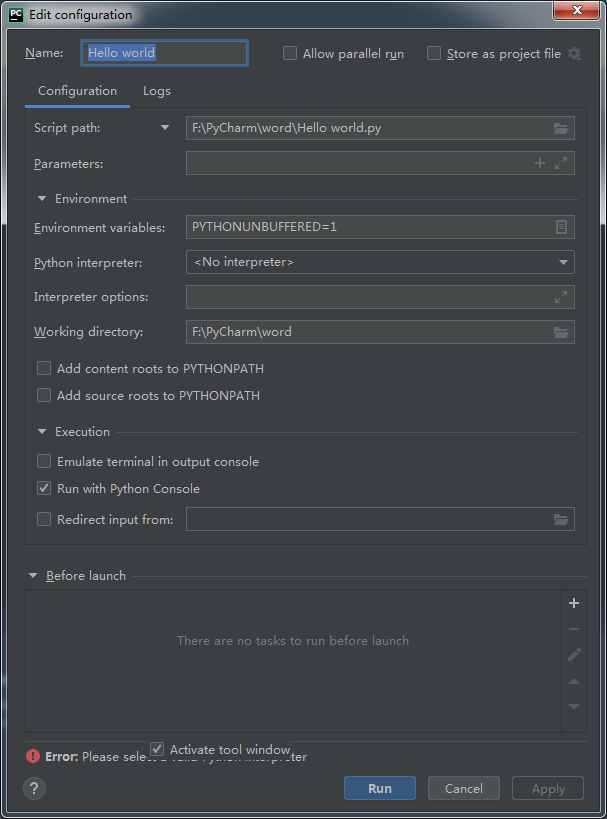Click the red error warning icon
Screen dimensions: 607x819
click(33, 756)
